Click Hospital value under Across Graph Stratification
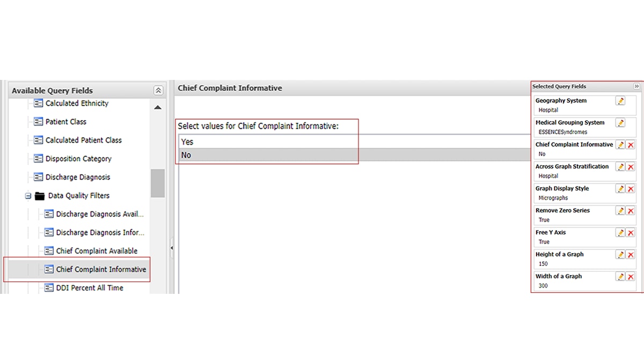The height and width of the screenshot is (362, 644). (x=548, y=176)
